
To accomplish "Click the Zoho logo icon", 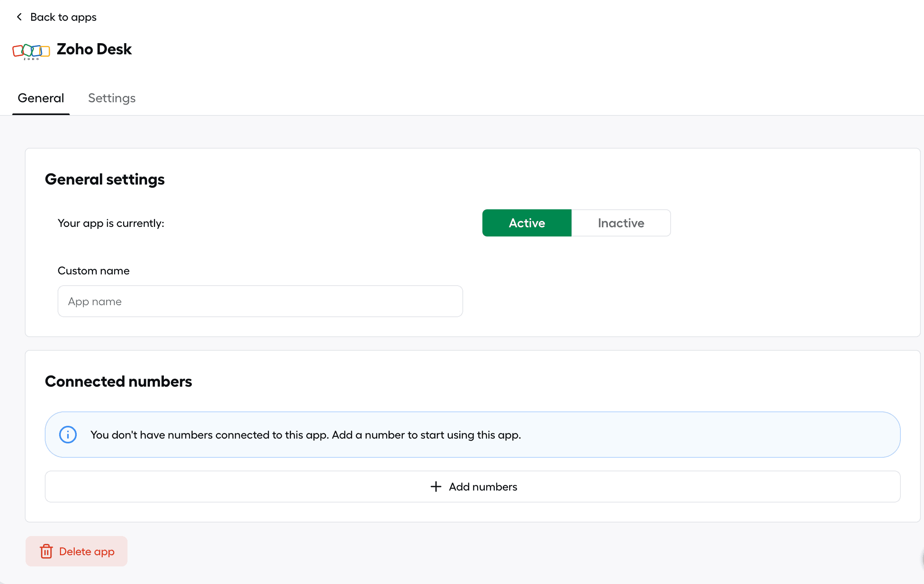I will 31,51.
